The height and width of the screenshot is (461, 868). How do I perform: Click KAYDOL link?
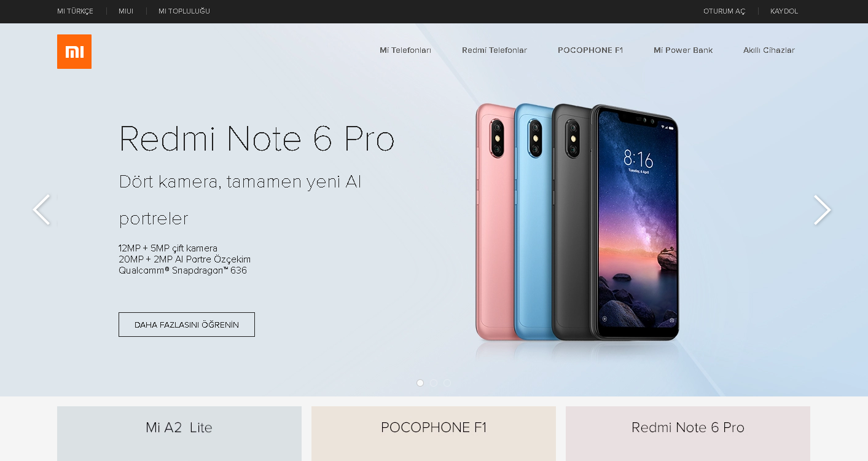tap(784, 11)
